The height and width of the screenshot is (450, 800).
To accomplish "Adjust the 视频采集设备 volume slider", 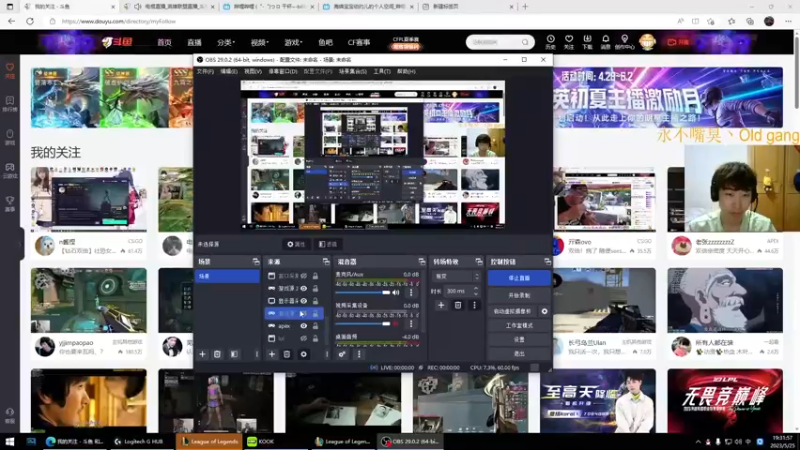I will pyautogui.click(x=363, y=324).
